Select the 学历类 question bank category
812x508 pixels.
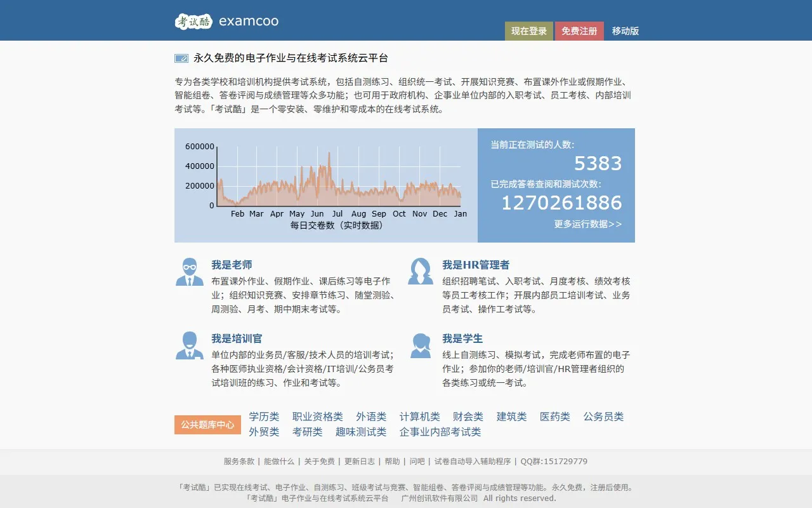point(264,417)
